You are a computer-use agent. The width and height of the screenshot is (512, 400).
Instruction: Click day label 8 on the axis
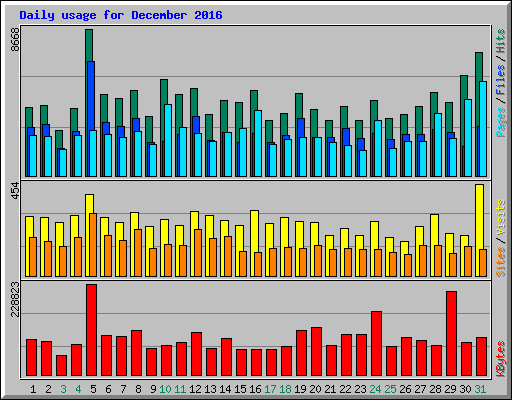[x=138, y=389]
